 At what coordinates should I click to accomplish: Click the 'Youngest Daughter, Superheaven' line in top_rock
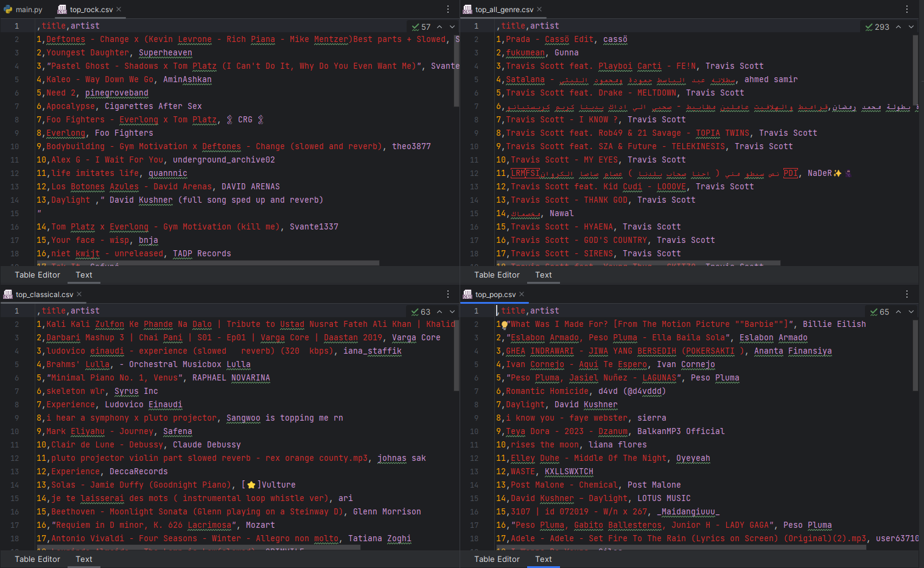(114, 53)
